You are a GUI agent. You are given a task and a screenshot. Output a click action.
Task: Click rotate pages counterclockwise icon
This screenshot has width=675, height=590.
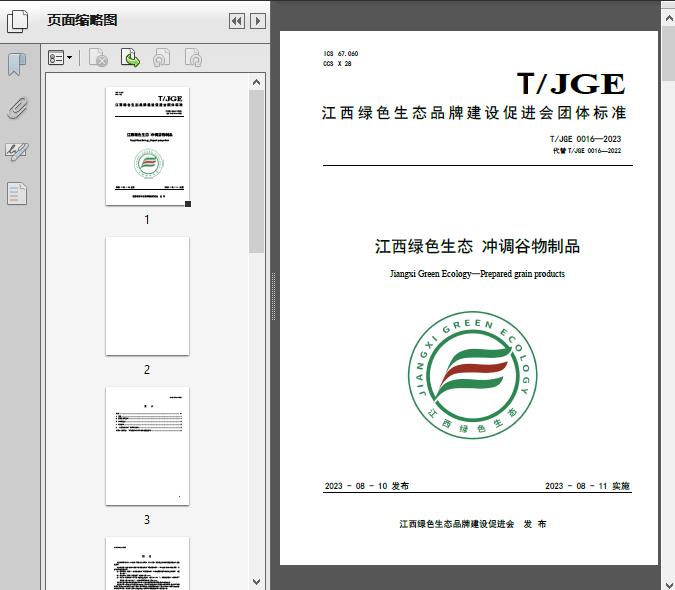(162, 58)
